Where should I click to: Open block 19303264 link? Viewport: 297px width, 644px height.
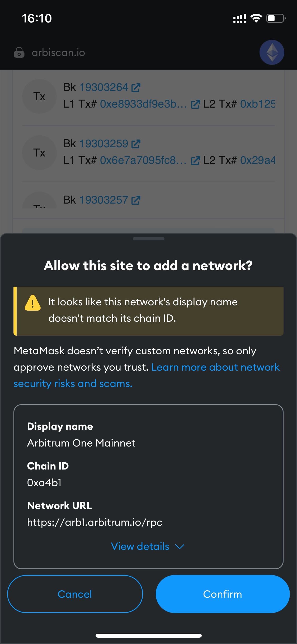coord(103,88)
